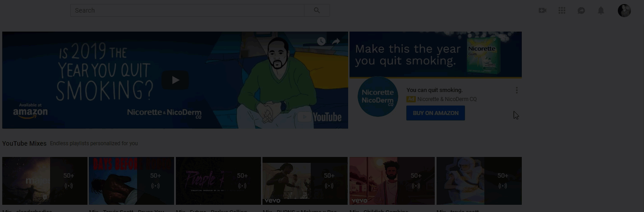The height and width of the screenshot is (212, 644).
Task: Open the notifications bell
Action: point(601,10)
